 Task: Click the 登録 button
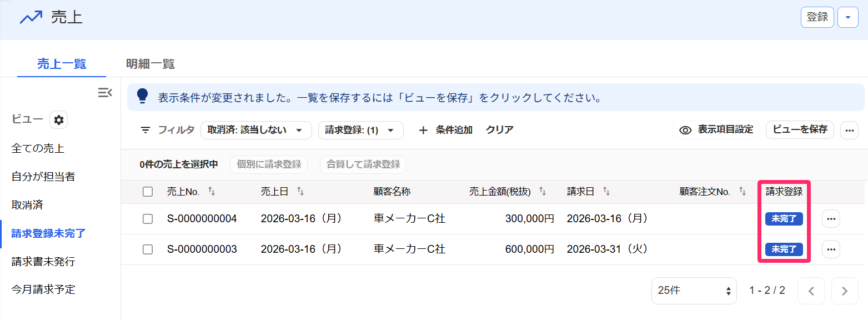pos(817,17)
